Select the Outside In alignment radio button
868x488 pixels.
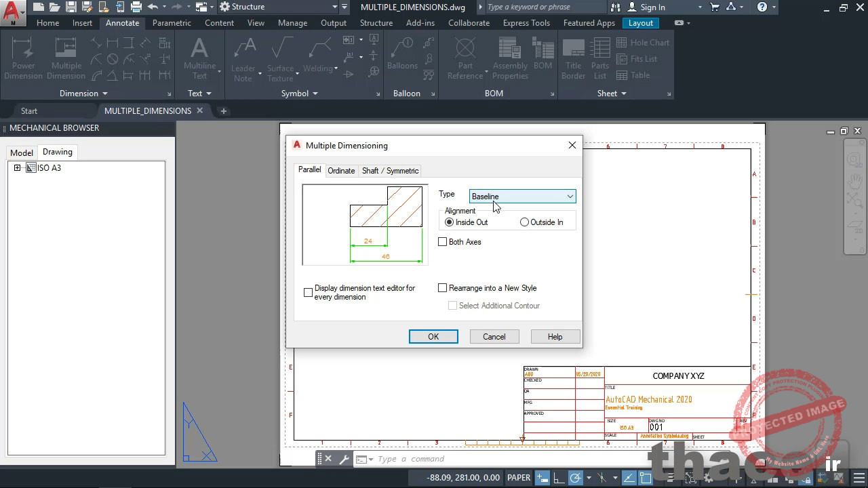click(524, 222)
